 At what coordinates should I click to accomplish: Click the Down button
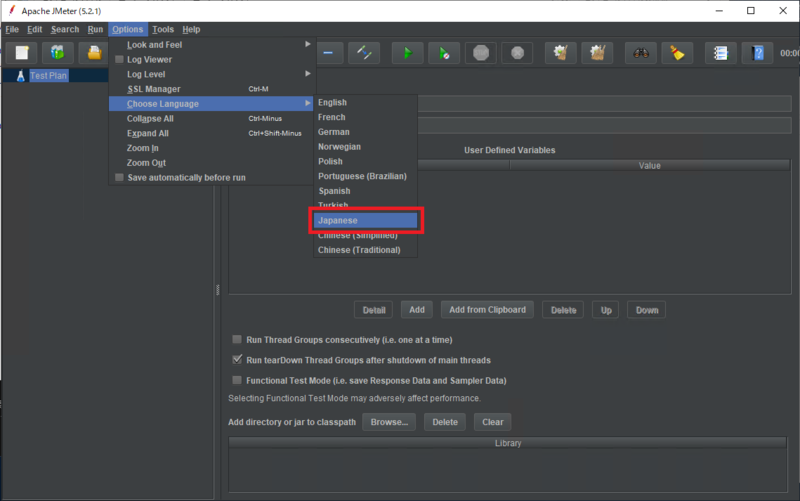(x=647, y=310)
